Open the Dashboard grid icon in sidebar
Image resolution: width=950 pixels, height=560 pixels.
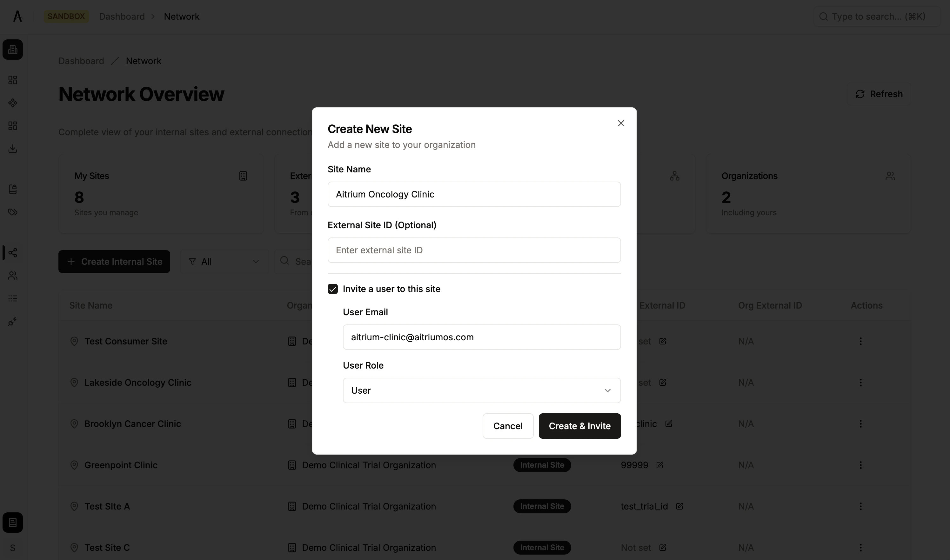(x=12, y=80)
